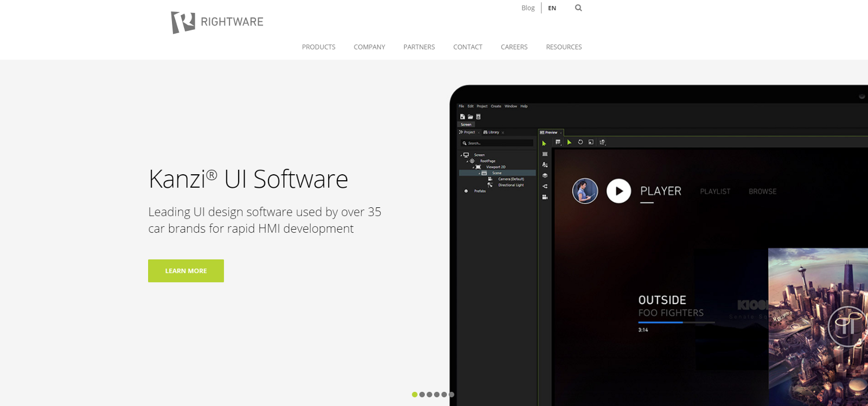Screen dimensions: 868x406
Task: Switch to the PLAYLIST tab in player
Action: pyautogui.click(x=715, y=192)
